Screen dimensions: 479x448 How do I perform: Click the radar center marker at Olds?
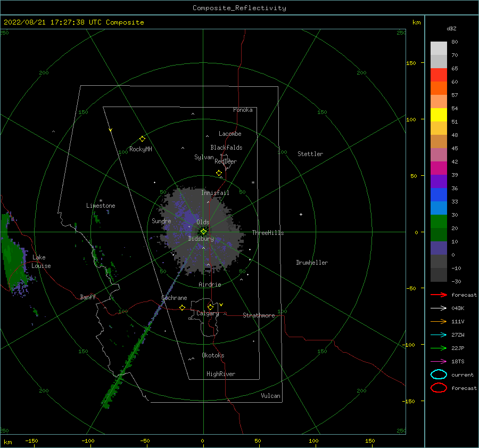tap(203, 232)
